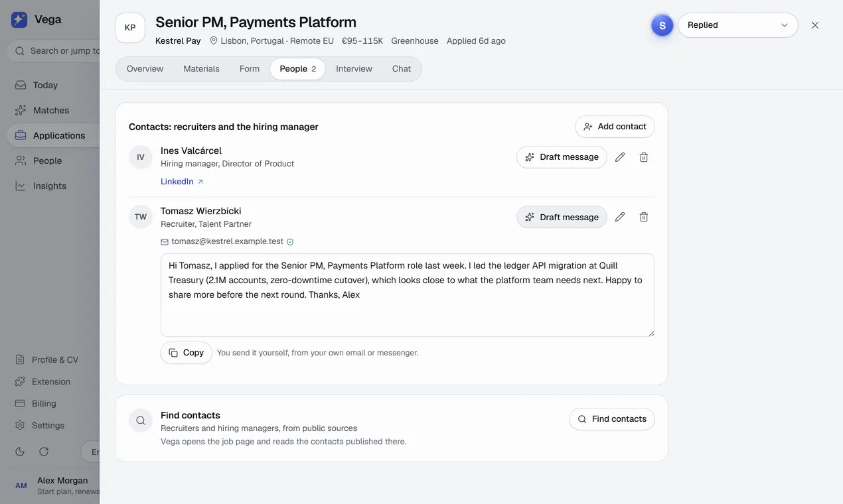Open the Materials tab

click(201, 69)
